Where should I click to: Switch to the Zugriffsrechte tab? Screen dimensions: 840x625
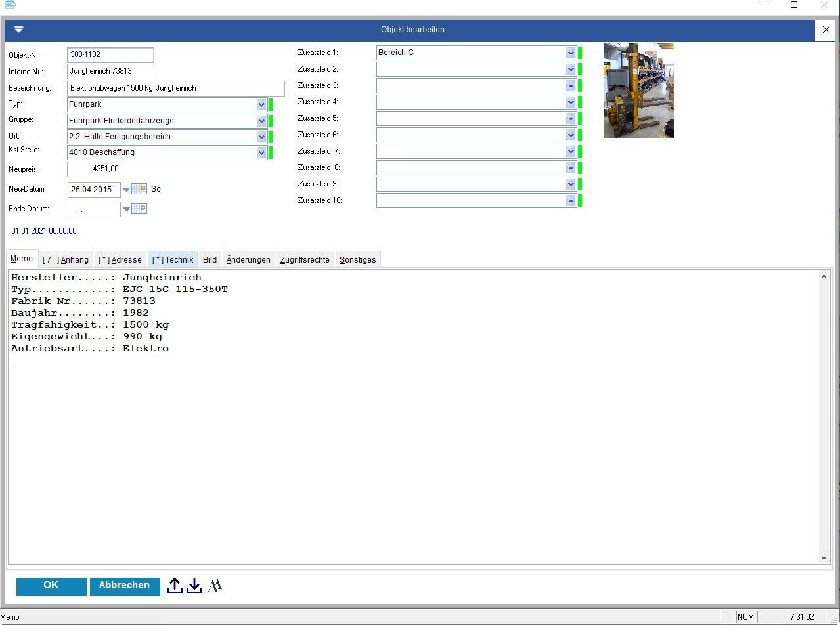305,259
